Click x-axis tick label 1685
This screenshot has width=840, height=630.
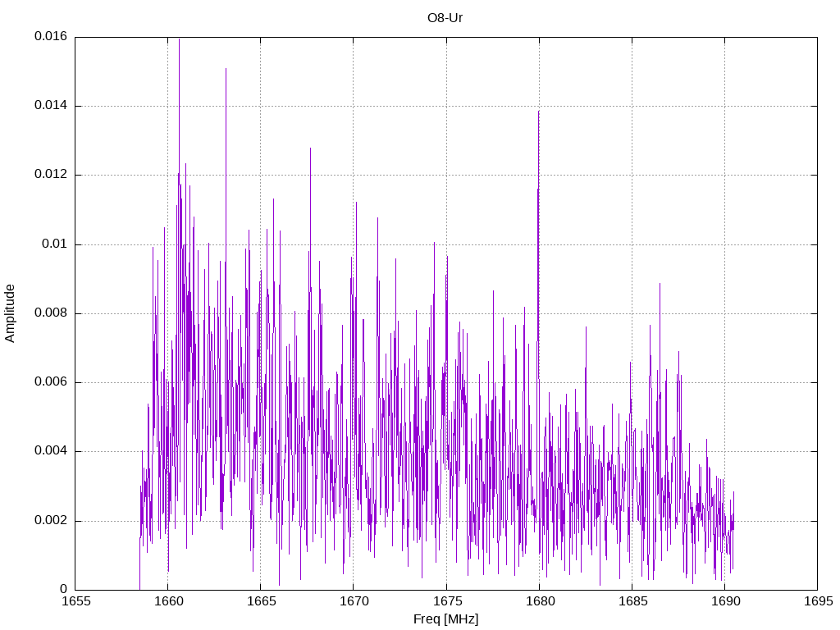click(x=632, y=601)
